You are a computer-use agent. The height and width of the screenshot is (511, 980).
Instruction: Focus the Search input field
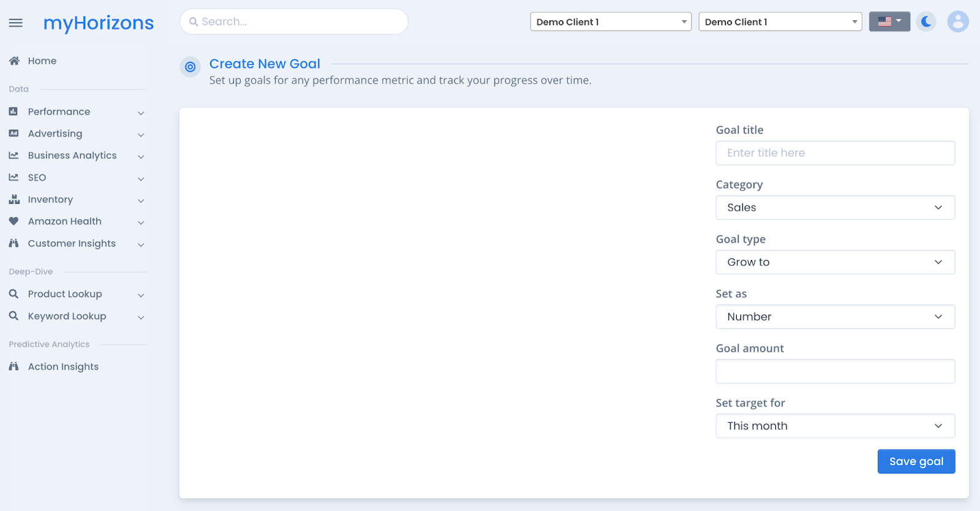pos(294,22)
